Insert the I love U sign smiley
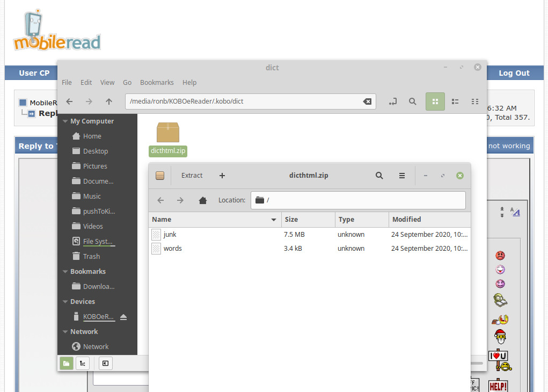Screen dimensions: 548x392 click(x=499, y=360)
